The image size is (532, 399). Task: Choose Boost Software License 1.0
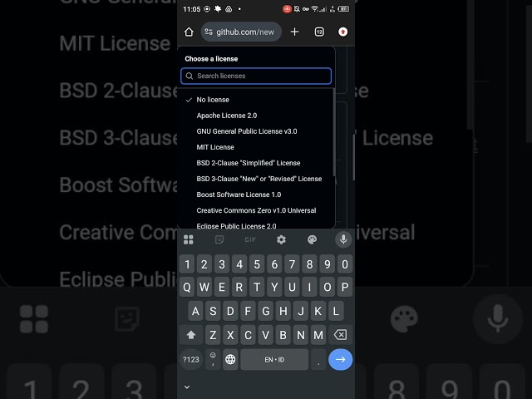[256, 195]
